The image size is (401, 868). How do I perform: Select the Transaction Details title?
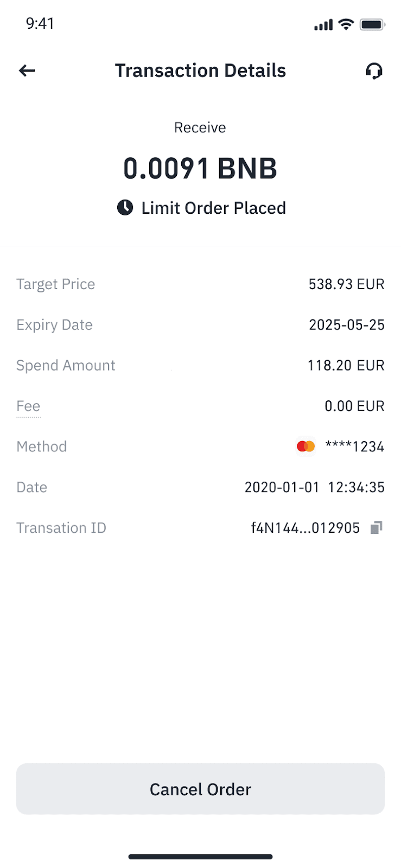(x=200, y=71)
